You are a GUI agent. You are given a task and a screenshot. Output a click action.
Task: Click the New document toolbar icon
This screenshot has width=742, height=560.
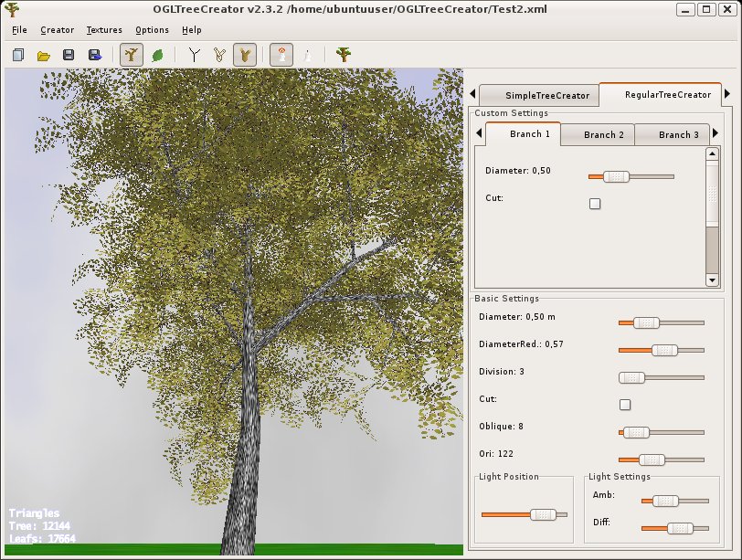[x=18, y=55]
